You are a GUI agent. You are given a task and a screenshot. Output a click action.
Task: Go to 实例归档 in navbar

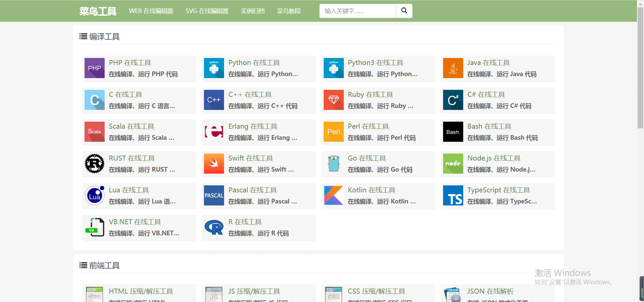point(253,11)
